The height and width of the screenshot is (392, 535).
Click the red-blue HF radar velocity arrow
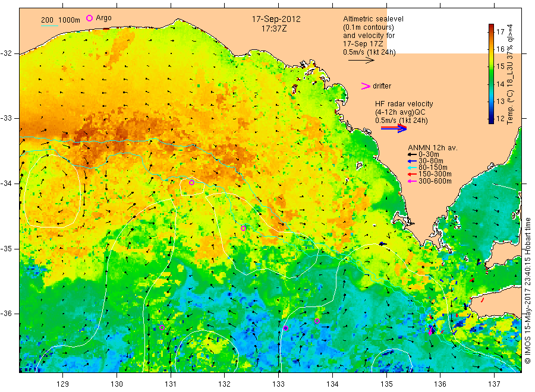coord(394,128)
